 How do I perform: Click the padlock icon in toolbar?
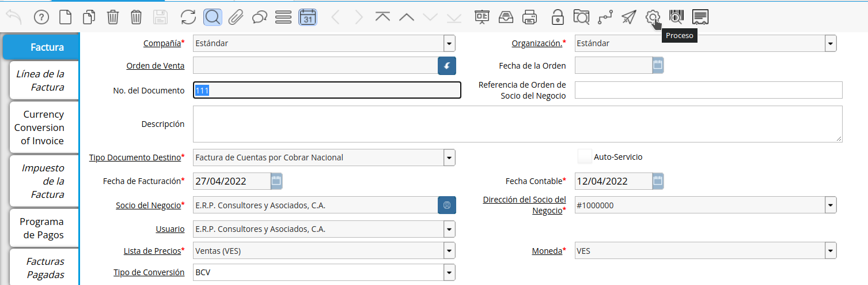557,17
